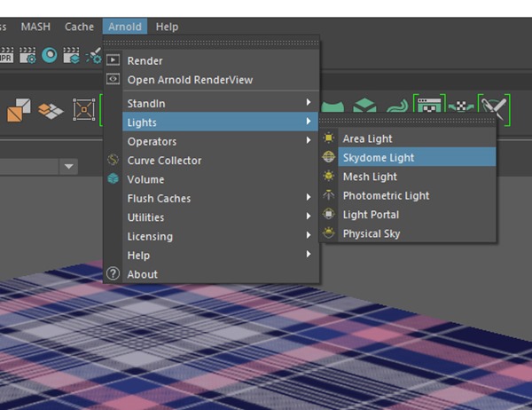Click the bounding box frame shelf icon
This screenshot has height=410, width=532.
tap(84, 110)
